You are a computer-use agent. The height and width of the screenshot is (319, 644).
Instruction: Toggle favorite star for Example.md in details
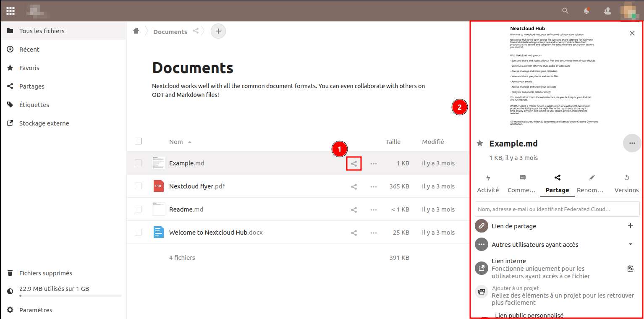(x=480, y=144)
